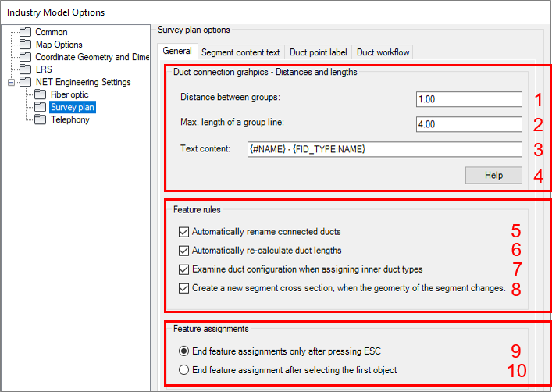Click the LRS folder icon
552x392 pixels.
pyautogui.click(x=25, y=69)
